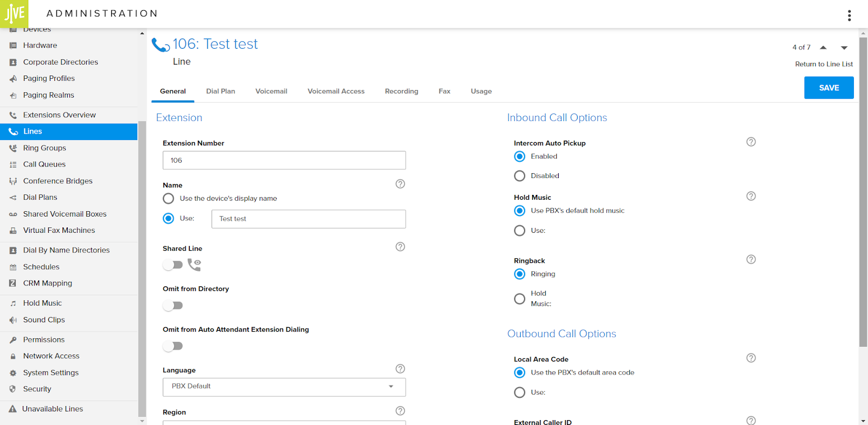Click the Unavailable Lines warning icon

tap(12, 409)
